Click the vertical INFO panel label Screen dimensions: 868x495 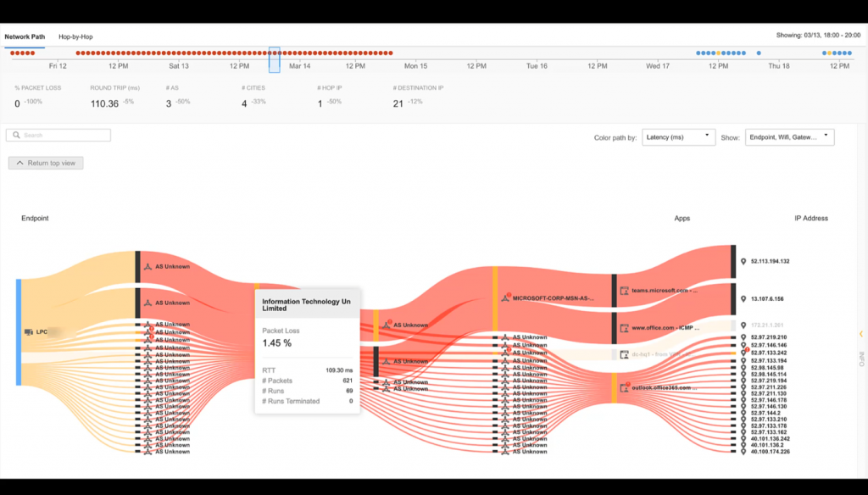click(862, 359)
